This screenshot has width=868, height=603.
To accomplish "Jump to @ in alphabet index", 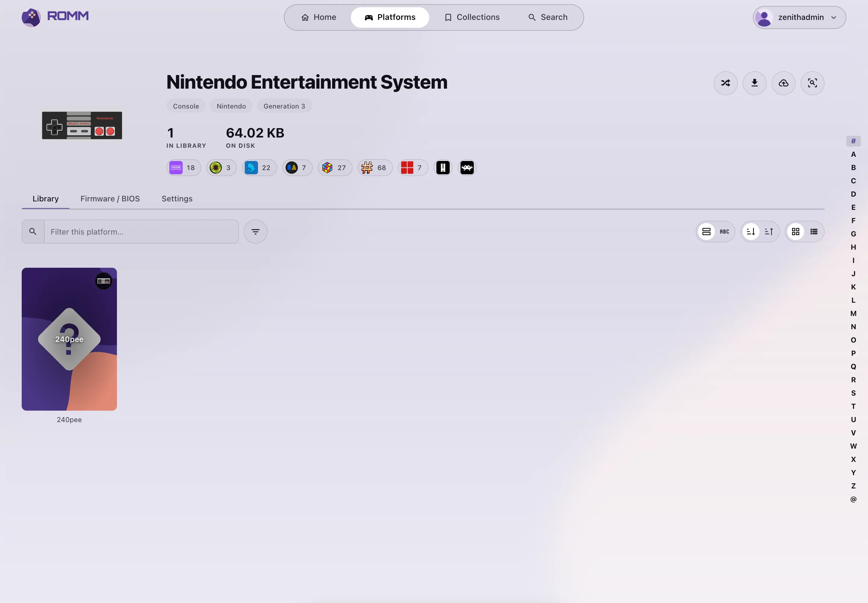I will (x=853, y=499).
